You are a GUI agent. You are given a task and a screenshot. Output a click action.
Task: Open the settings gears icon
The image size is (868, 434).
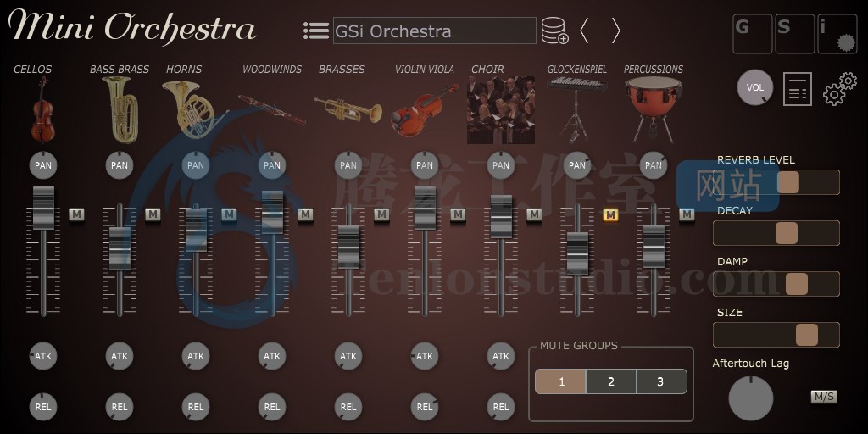click(840, 88)
